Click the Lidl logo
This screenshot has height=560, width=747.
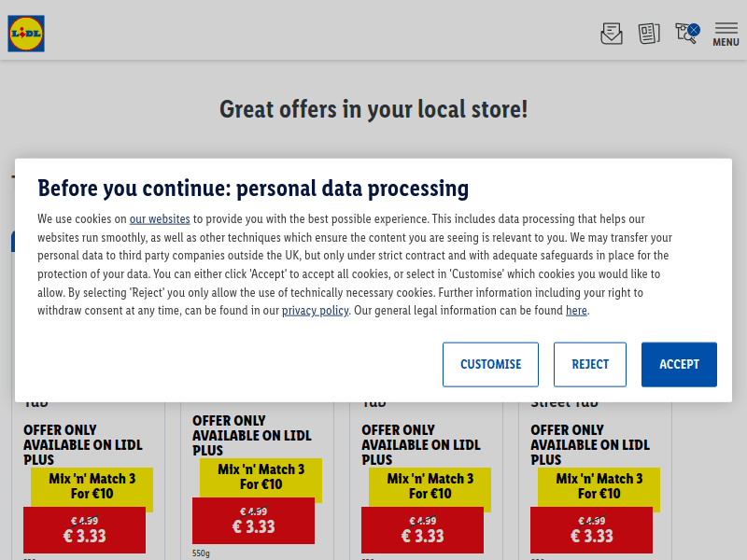(x=26, y=34)
